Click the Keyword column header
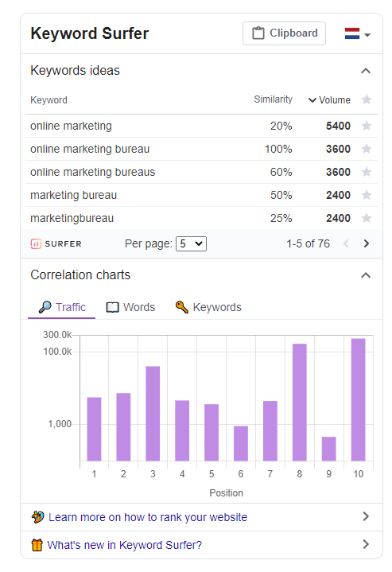392x572 pixels. (49, 100)
